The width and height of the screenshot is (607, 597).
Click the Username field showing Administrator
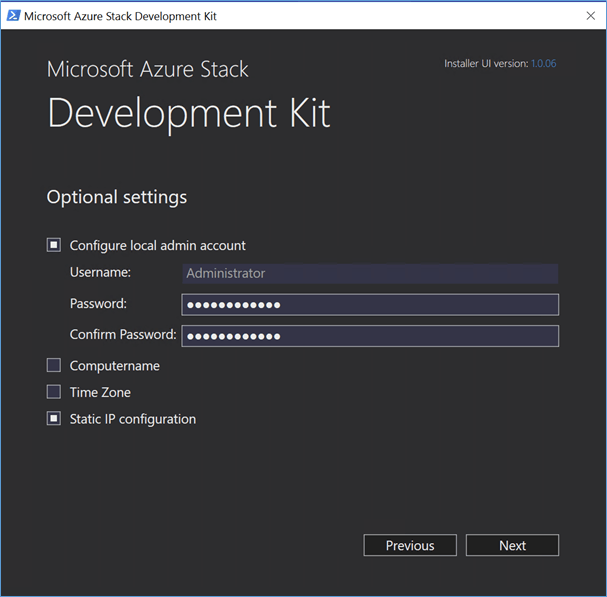(x=370, y=273)
